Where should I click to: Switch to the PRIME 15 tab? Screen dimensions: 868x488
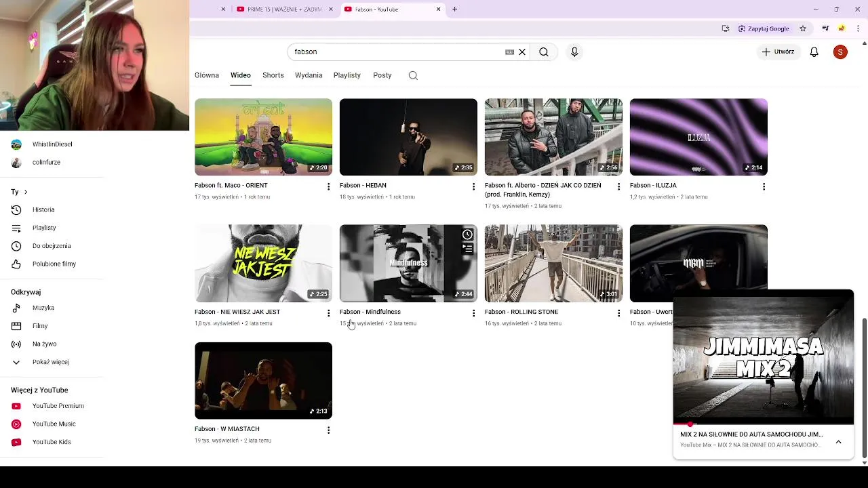(x=285, y=9)
